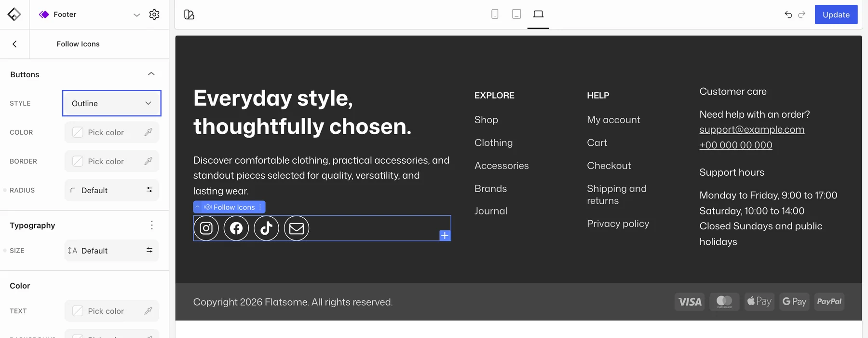
Task: Click the Google Pay payment icon
Action: [794, 302]
